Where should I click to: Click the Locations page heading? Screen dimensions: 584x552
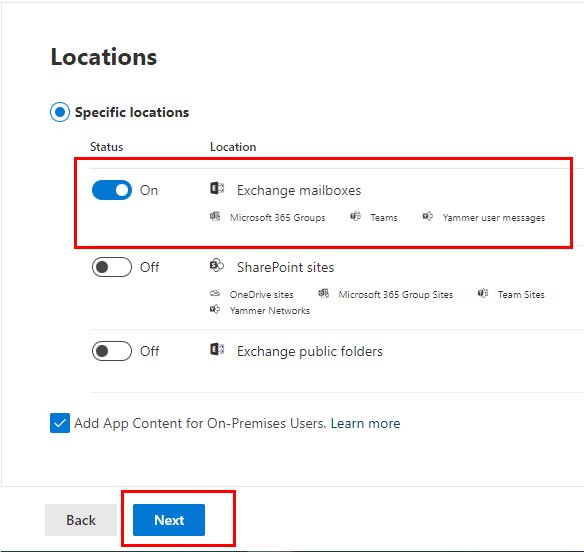click(104, 57)
